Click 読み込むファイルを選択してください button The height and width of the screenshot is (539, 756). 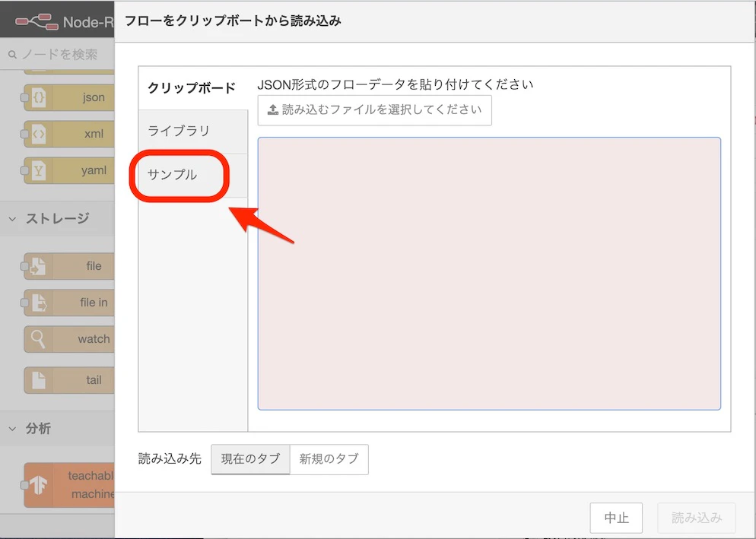tap(375, 110)
